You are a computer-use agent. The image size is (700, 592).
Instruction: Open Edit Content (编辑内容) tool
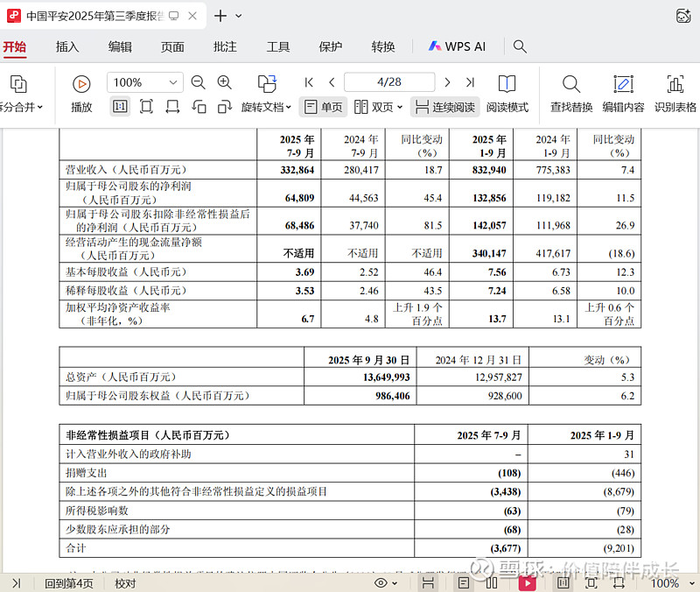pos(623,94)
